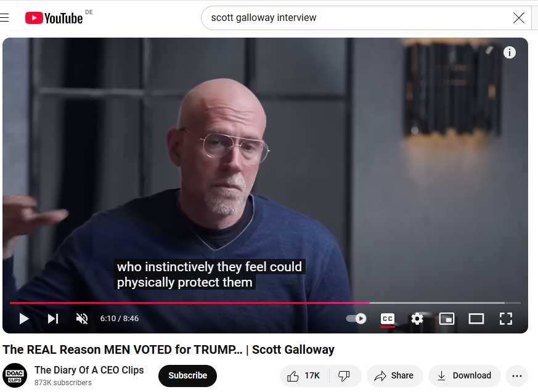Skip to the next video

click(53, 319)
